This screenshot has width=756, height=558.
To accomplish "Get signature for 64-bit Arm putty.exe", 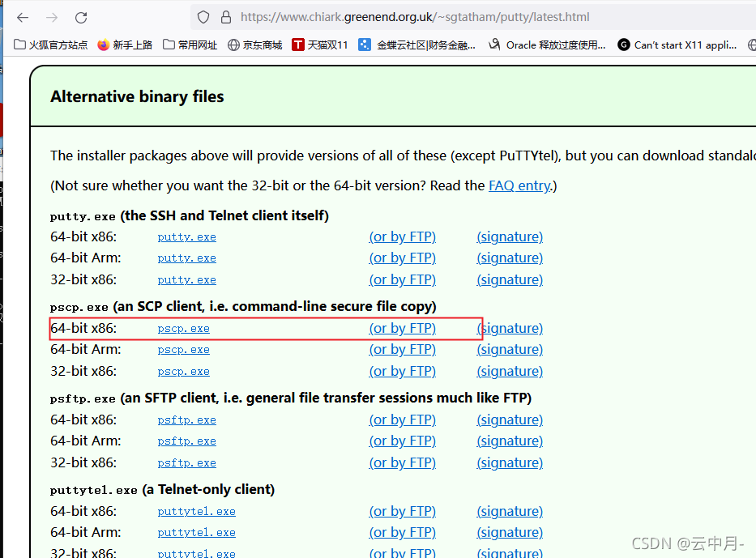I will pos(510,258).
